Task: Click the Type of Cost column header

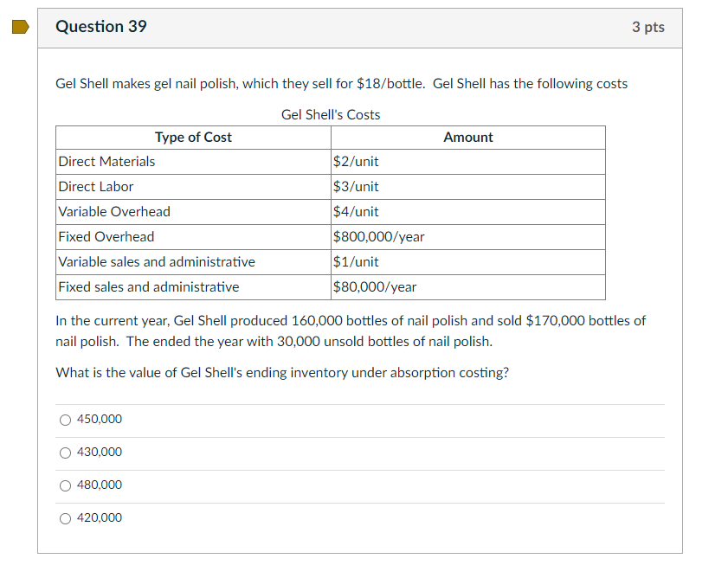Action: [x=192, y=137]
